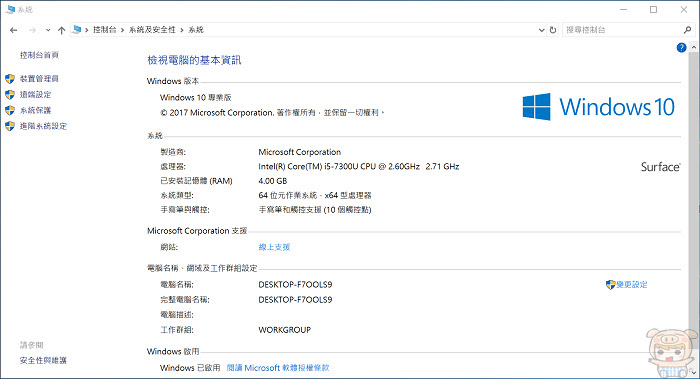Go back with the left arrow
This screenshot has width=700, height=379.
[x=13, y=30]
